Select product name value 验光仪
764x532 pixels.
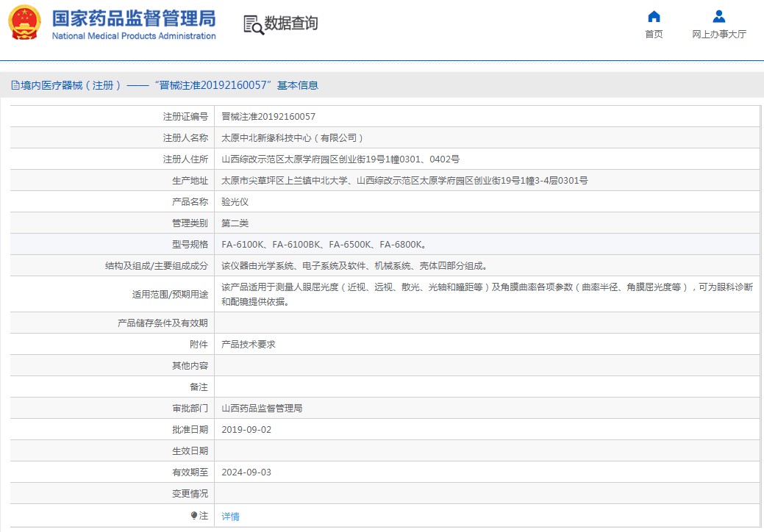click(x=235, y=202)
